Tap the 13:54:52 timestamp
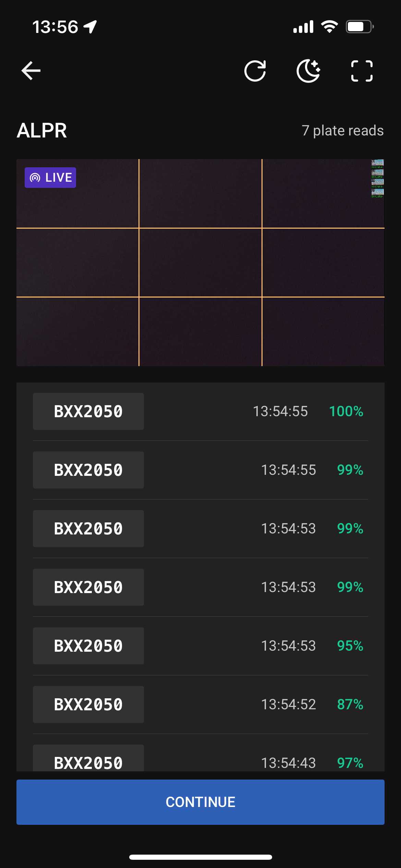Screen dimensions: 401x868 coord(288,704)
